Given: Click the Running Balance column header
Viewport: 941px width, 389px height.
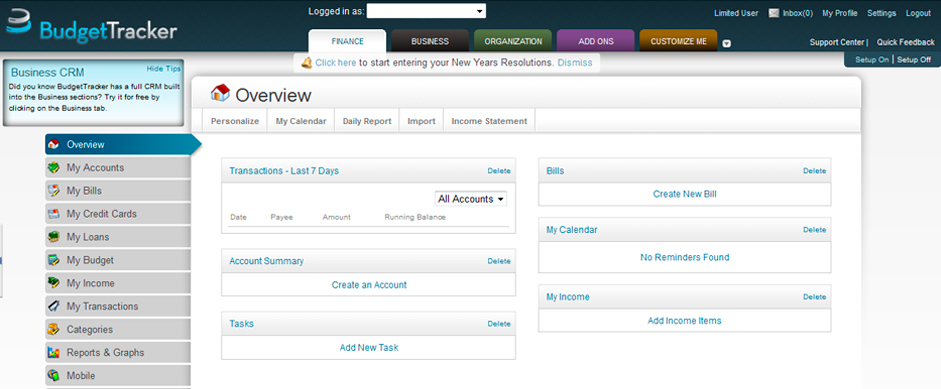Looking at the screenshot, I should tap(415, 217).
